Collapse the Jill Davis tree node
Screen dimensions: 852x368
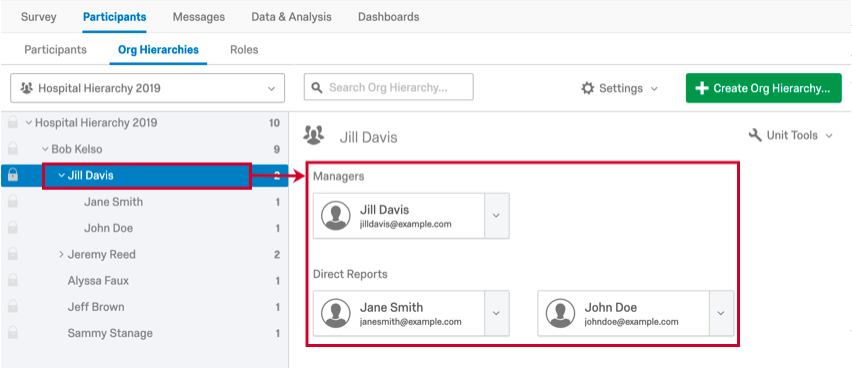[61, 176]
